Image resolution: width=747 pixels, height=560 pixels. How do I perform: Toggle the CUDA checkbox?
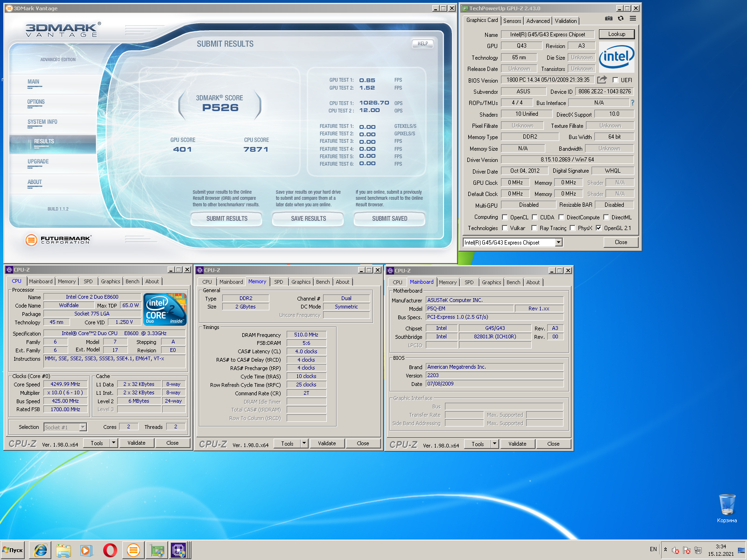[x=535, y=217]
